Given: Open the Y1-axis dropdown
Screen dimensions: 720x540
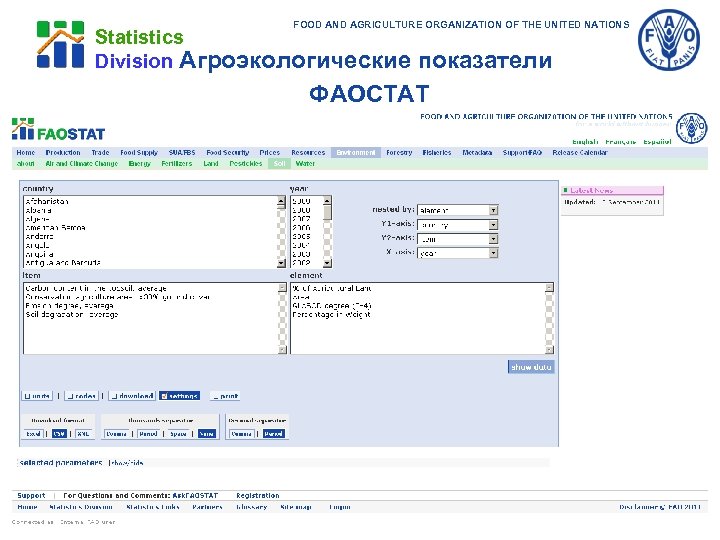Looking at the screenshot, I should coord(457,225).
